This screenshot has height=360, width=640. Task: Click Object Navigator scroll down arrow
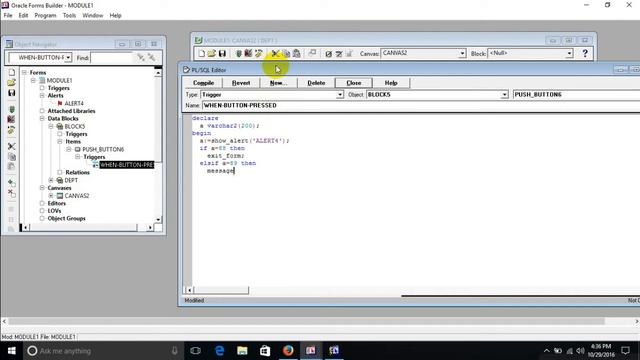[x=158, y=219]
